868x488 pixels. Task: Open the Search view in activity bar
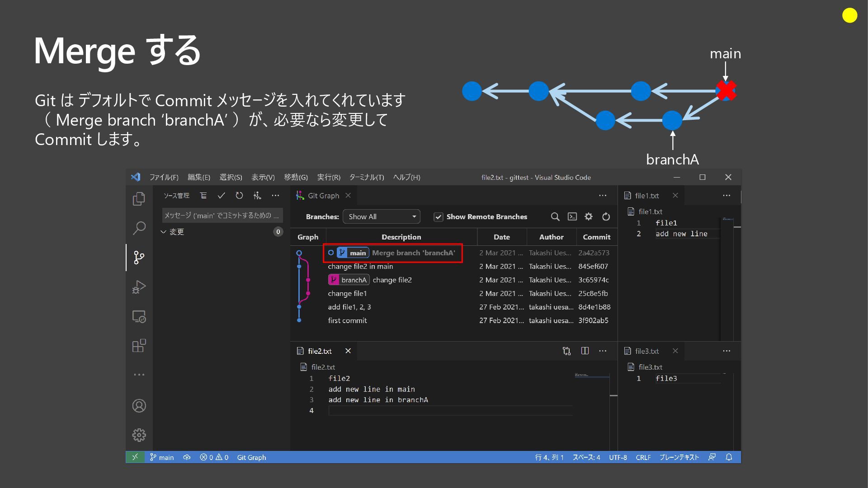coord(139,228)
